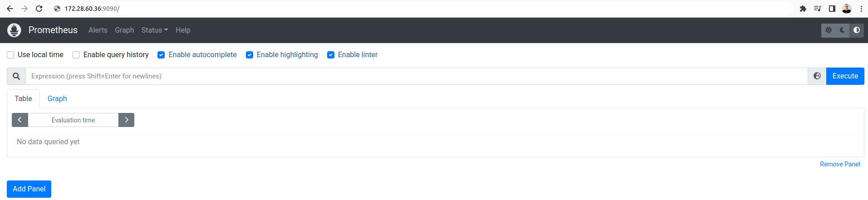Image resolution: width=868 pixels, height=200 pixels.
Task: Switch to the Graph panel tab
Action: point(57,99)
